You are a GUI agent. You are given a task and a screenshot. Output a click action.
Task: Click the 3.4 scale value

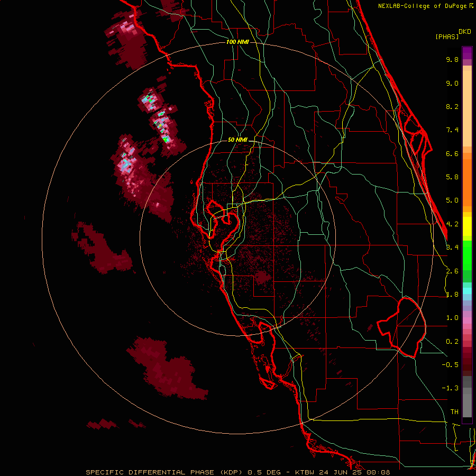452,248
